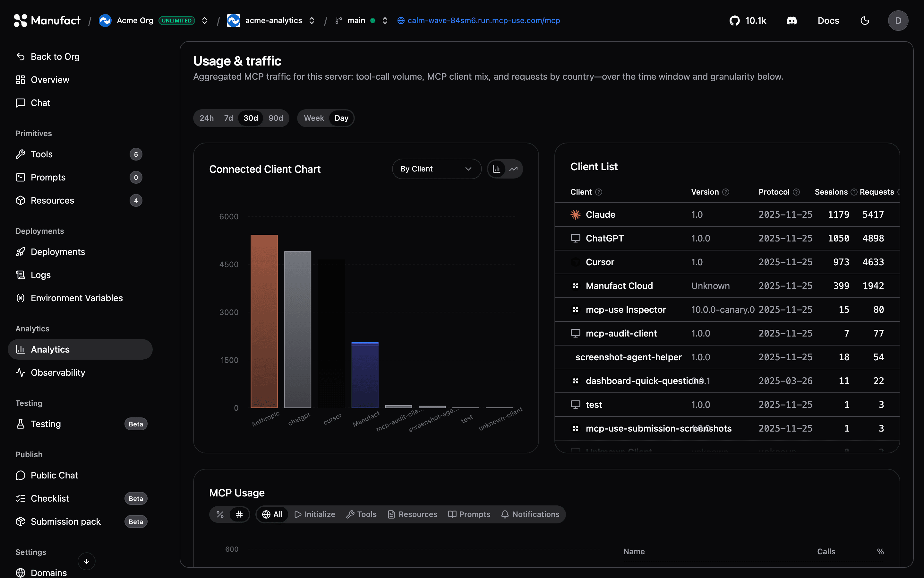
Task: Open Resources in sidebar
Action: [x=80, y=201]
